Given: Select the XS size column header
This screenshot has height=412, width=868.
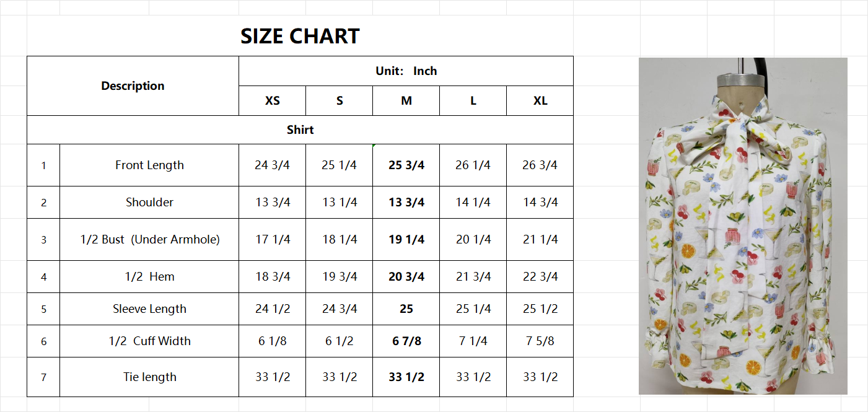Looking at the screenshot, I should 272,101.
